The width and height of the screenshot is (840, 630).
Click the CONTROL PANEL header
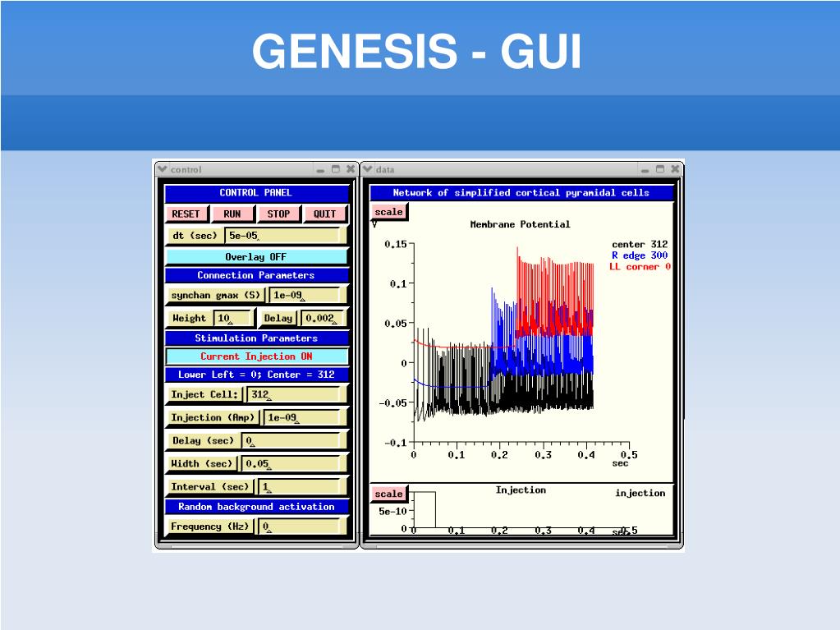[x=256, y=193]
